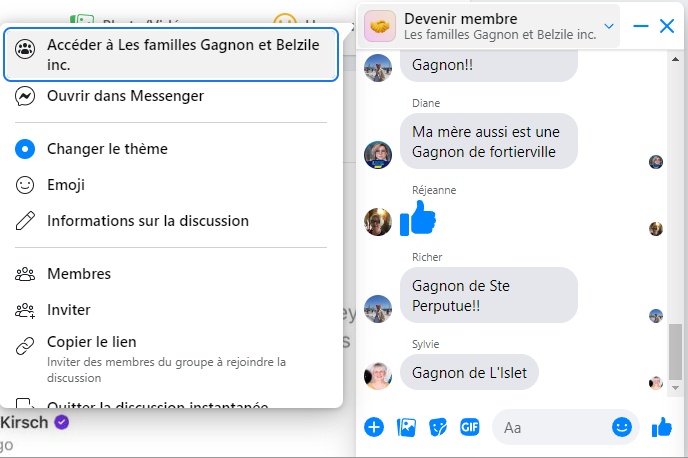Send a thumbs-up like from the composer

tap(662, 427)
